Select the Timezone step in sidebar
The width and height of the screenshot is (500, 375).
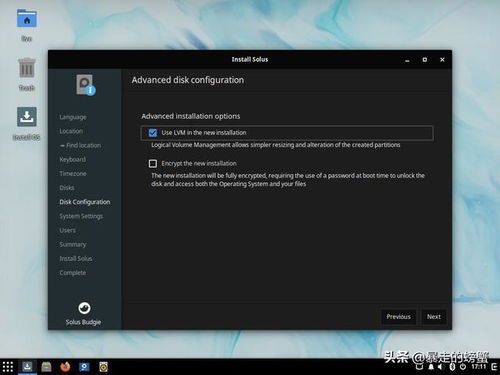73,174
